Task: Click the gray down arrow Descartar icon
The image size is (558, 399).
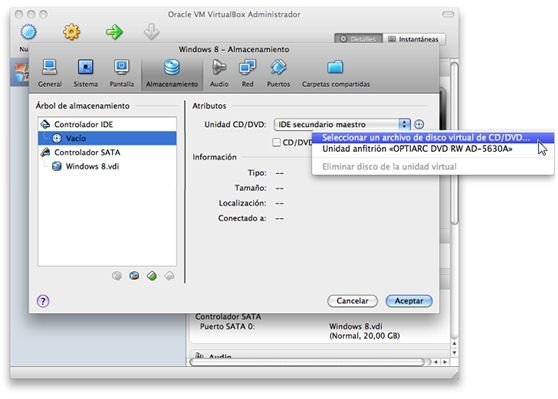Action: [x=152, y=32]
